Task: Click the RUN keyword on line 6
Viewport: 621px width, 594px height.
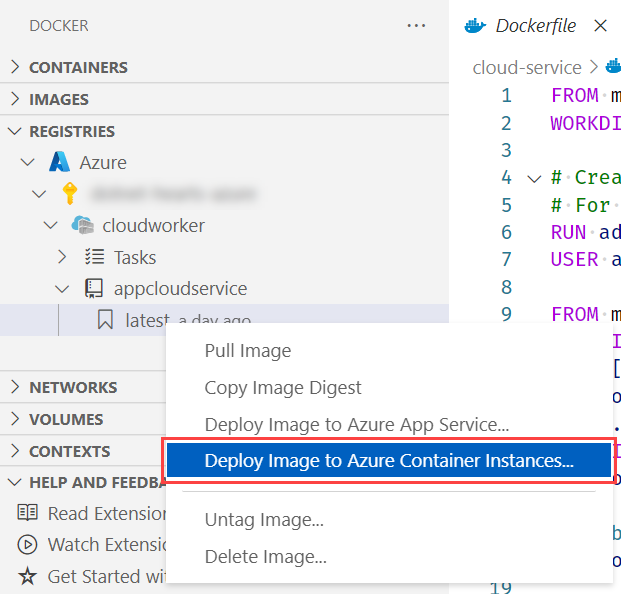Action: click(x=568, y=232)
